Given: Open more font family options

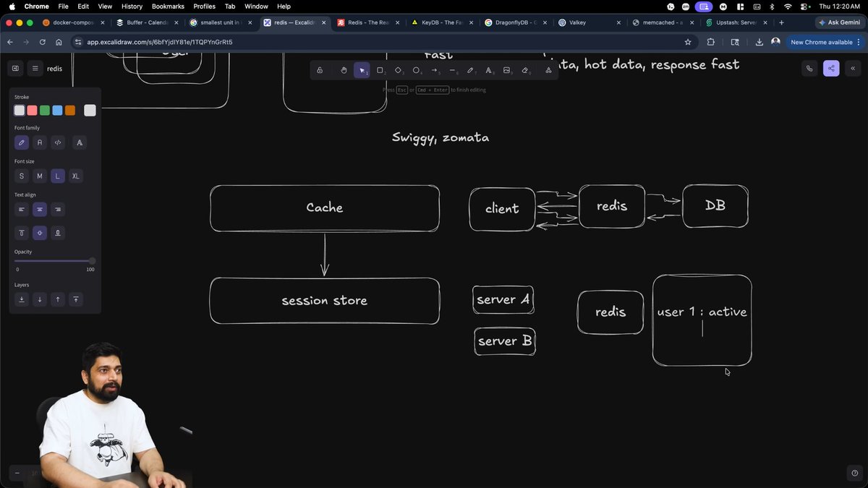Looking at the screenshot, I should click(x=80, y=142).
